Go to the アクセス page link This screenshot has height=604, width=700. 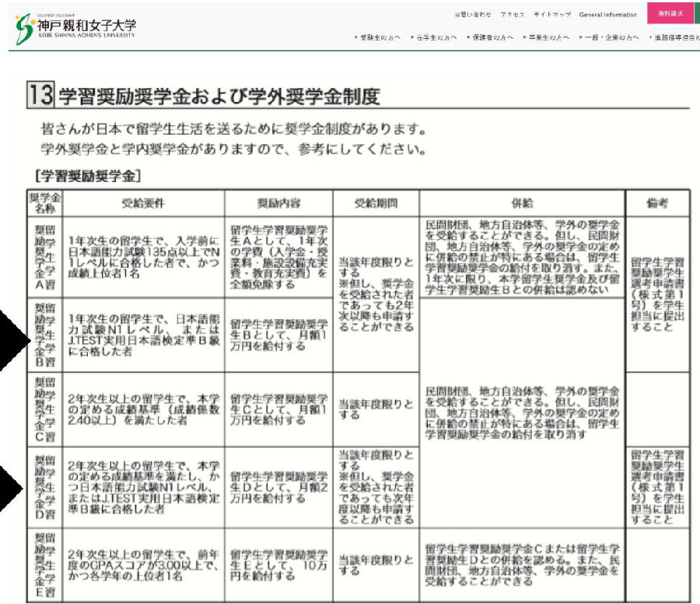[513, 15]
